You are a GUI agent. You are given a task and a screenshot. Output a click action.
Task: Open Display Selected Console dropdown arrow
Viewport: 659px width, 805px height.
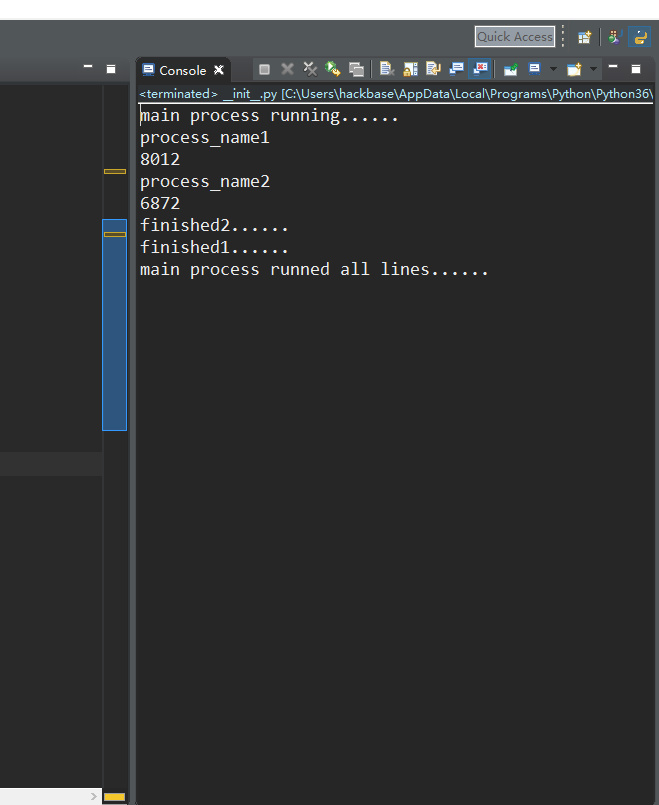(x=553, y=69)
